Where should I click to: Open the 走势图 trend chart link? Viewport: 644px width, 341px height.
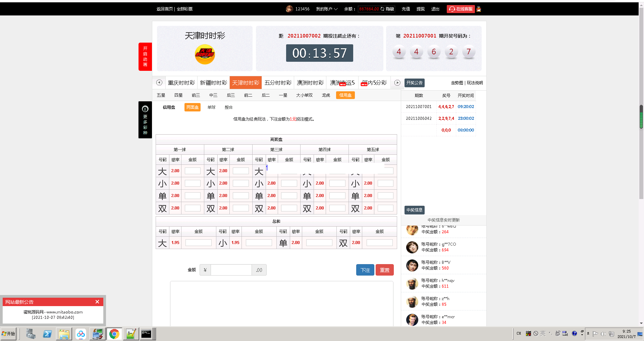[x=457, y=83]
